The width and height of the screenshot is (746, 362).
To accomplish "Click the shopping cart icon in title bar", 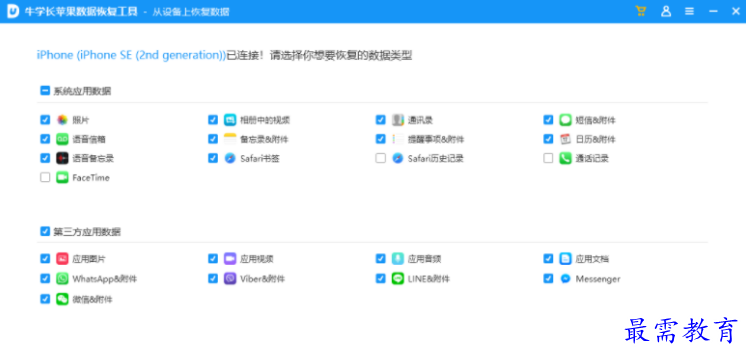I will 641,11.
